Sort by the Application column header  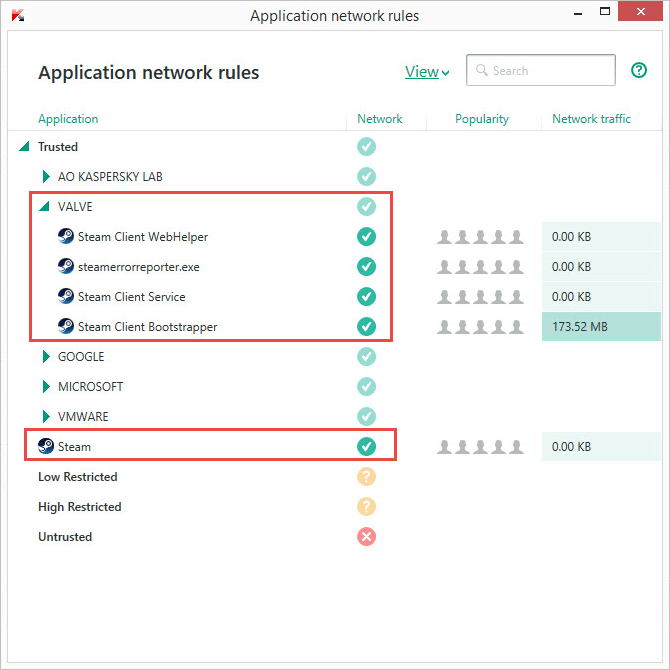pos(68,119)
